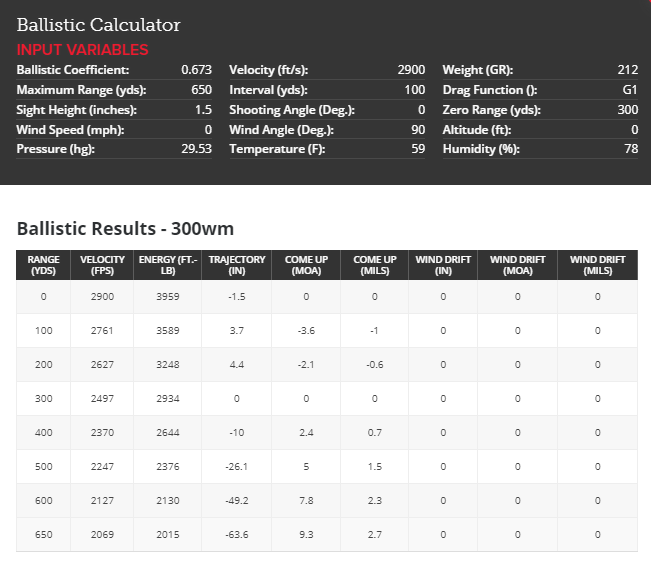This screenshot has height=562, width=651.
Task: Click the Sight Height value 1.5
Action: pos(205,110)
